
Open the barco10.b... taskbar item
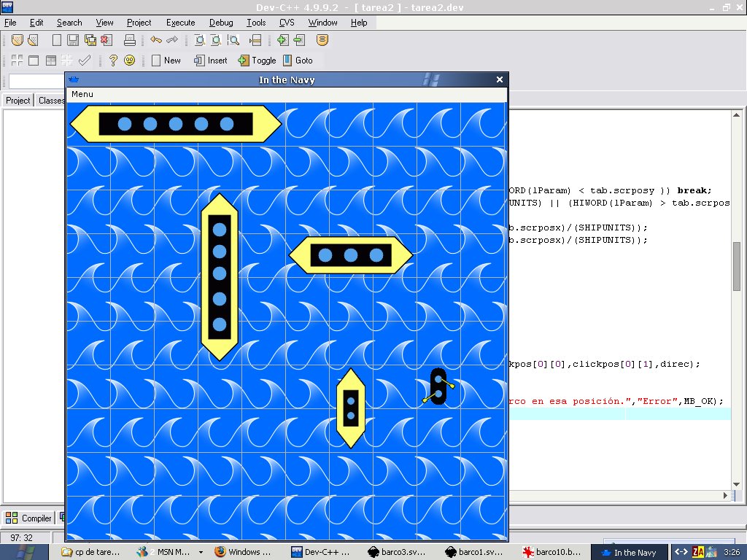click(x=551, y=553)
